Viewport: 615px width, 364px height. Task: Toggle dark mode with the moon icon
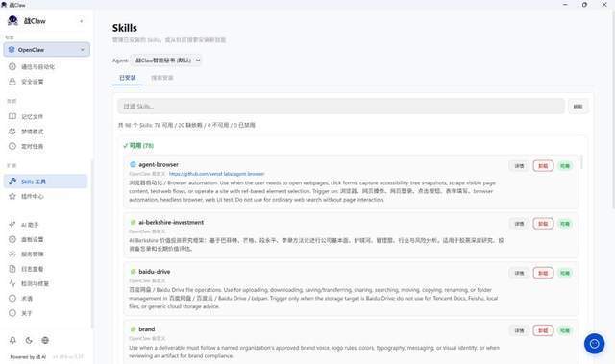(29, 340)
